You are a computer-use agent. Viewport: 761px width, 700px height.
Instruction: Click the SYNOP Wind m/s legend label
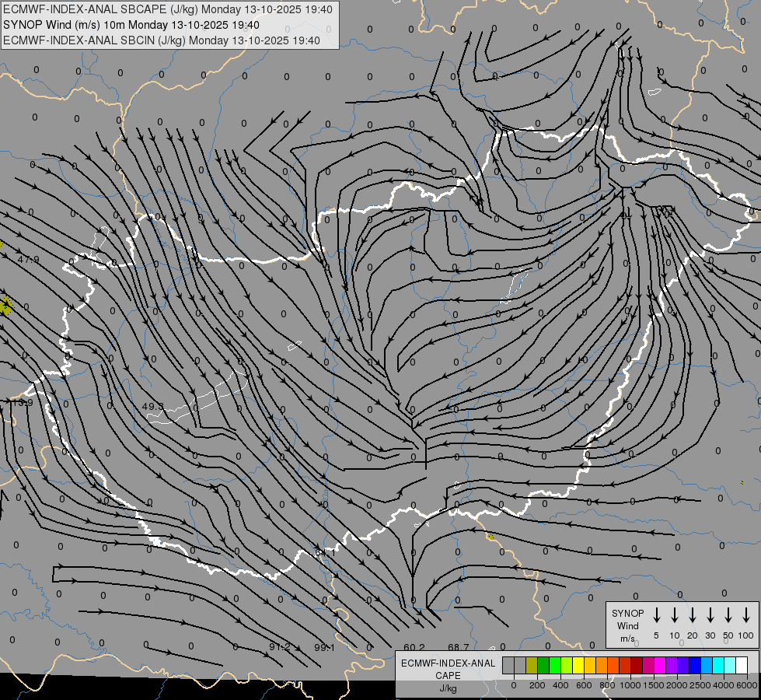(627, 625)
